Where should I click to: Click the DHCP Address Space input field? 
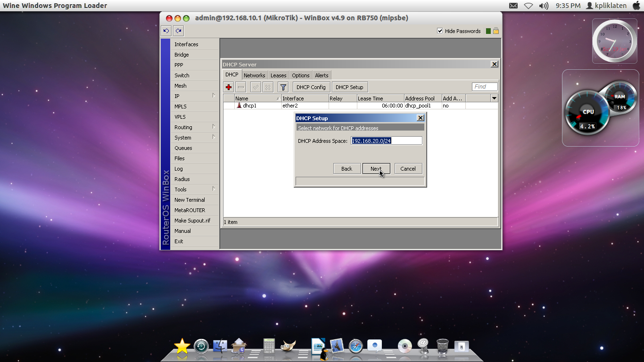387,141
